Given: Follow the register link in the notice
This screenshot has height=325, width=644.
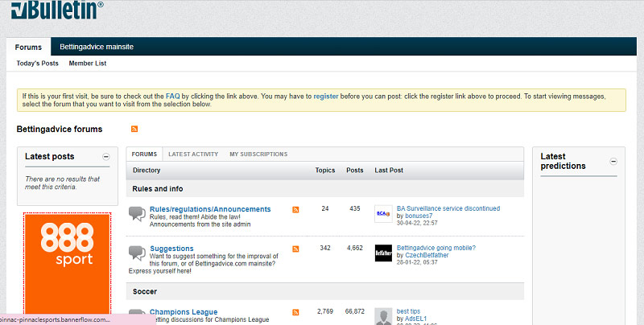Looking at the screenshot, I should [326, 97].
